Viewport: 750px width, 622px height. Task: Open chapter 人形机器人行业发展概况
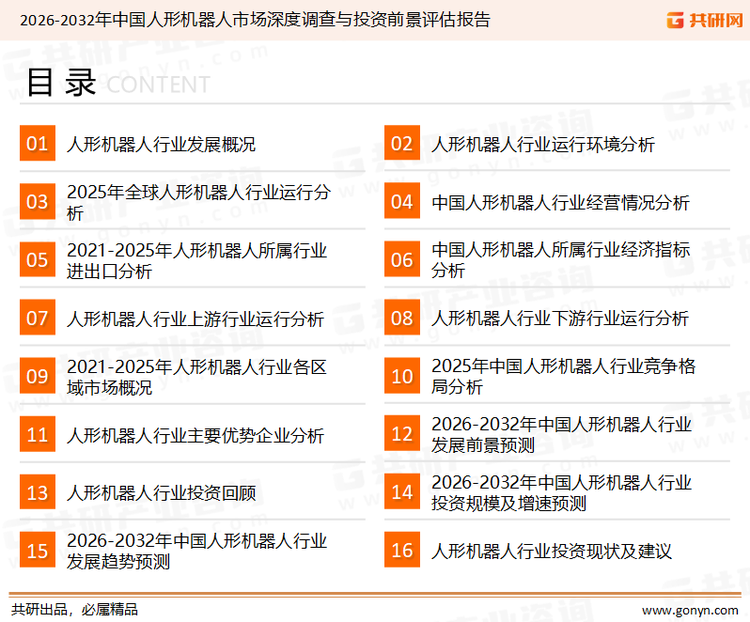coord(161,144)
